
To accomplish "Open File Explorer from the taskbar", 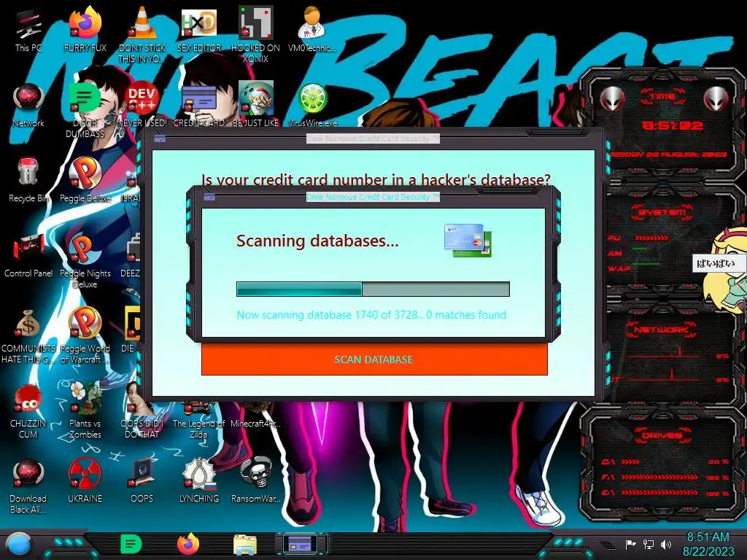I will pyautogui.click(x=245, y=545).
